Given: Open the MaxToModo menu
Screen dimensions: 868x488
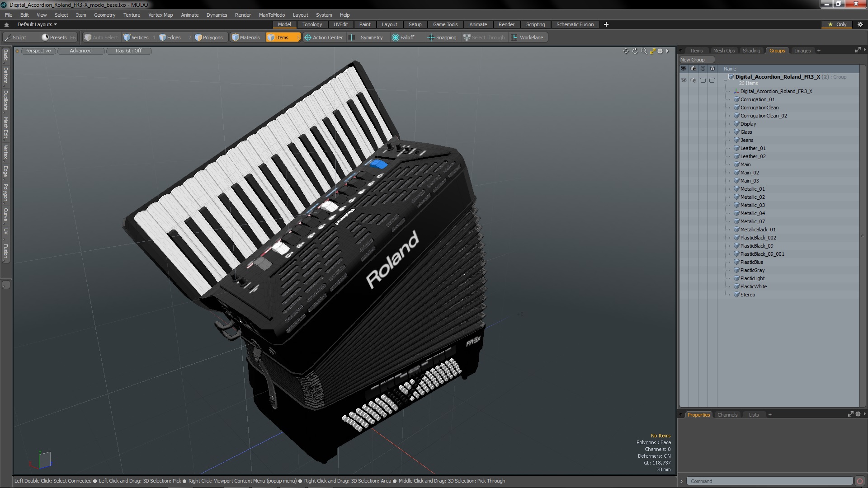Looking at the screenshot, I should point(272,15).
